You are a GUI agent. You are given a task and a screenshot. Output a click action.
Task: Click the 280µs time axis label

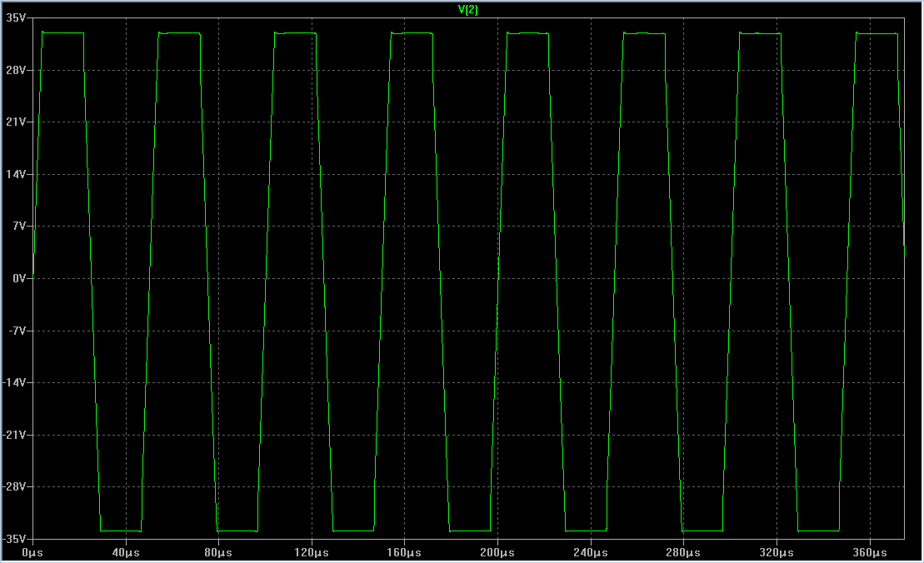[683, 553]
